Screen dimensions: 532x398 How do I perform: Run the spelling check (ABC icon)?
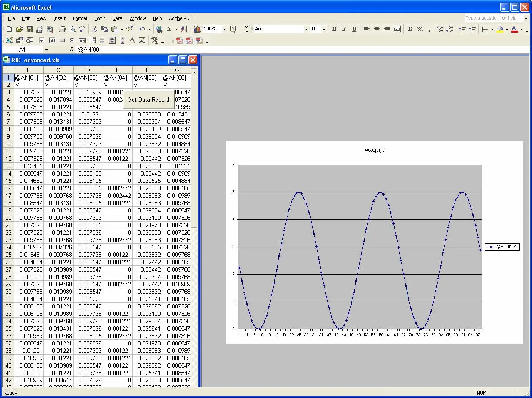pos(82,29)
